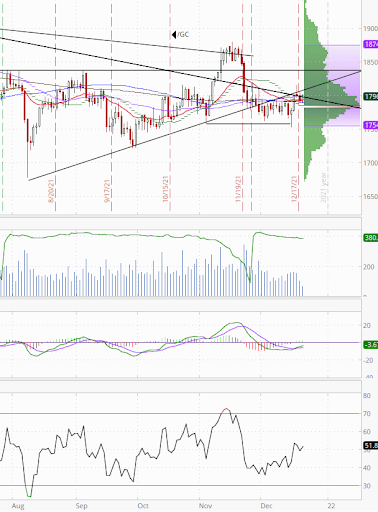The width and height of the screenshot is (378, 512).
Task: Click the Nov label on time axis
Action: click(205, 506)
